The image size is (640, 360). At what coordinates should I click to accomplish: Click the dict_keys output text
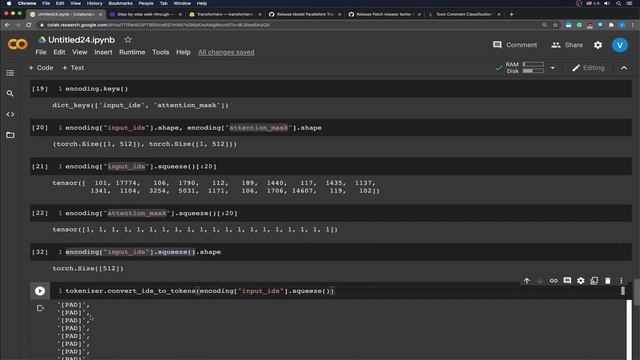[x=140, y=105]
